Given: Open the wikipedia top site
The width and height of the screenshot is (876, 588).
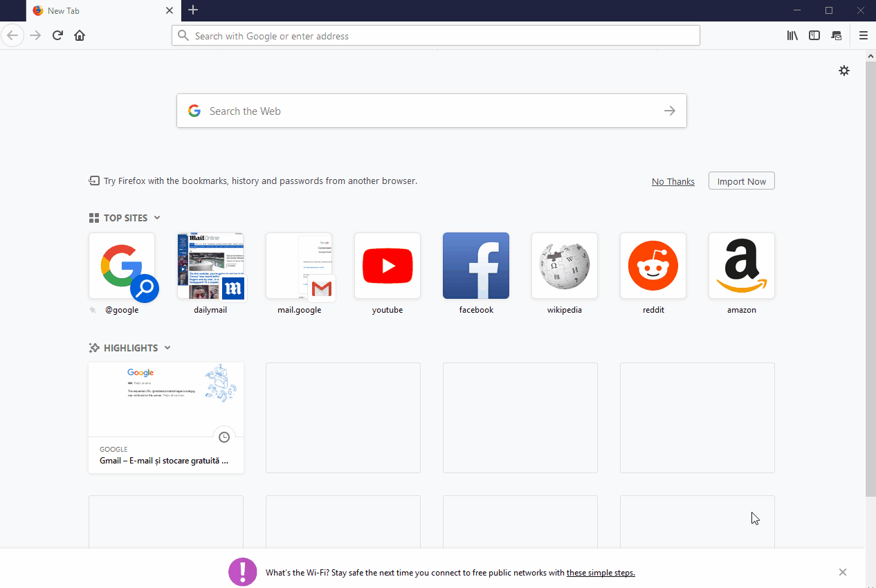Looking at the screenshot, I should (565, 266).
